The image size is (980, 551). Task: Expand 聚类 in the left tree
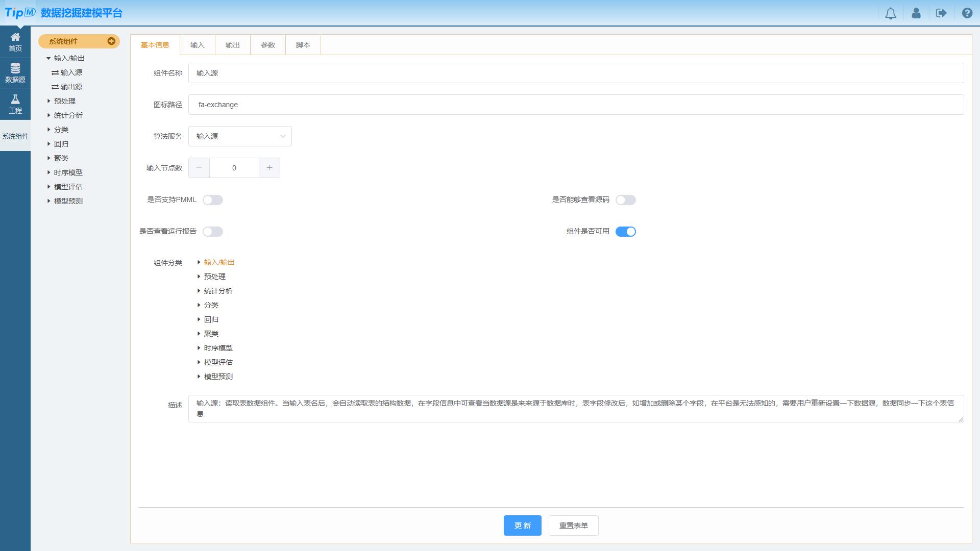click(x=48, y=158)
